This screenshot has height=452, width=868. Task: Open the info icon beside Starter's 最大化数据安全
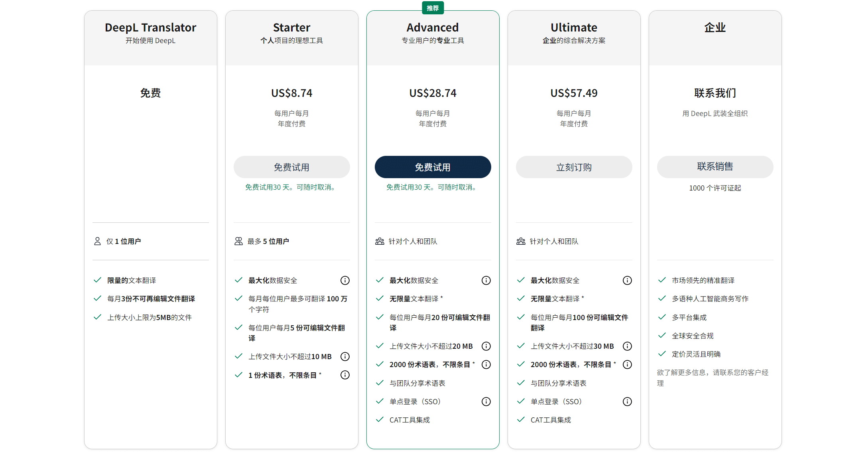point(345,280)
